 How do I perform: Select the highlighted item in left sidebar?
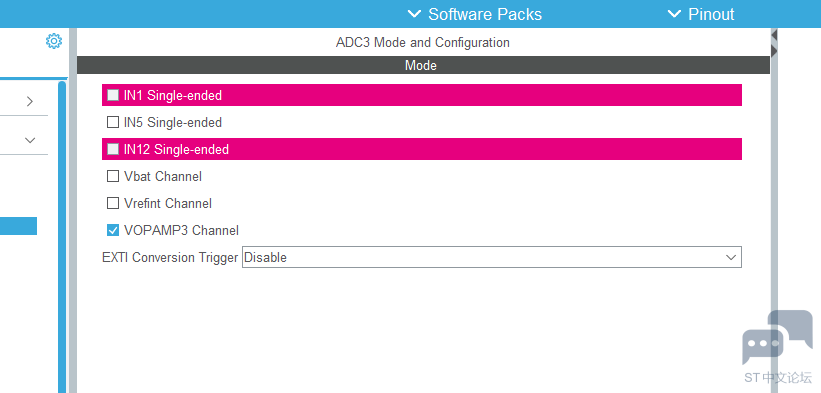(18, 226)
